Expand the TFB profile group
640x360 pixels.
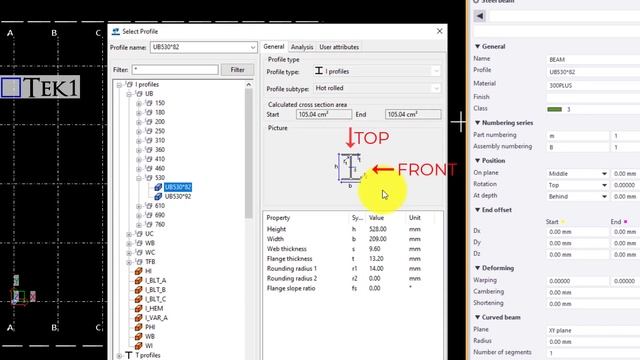point(129,262)
